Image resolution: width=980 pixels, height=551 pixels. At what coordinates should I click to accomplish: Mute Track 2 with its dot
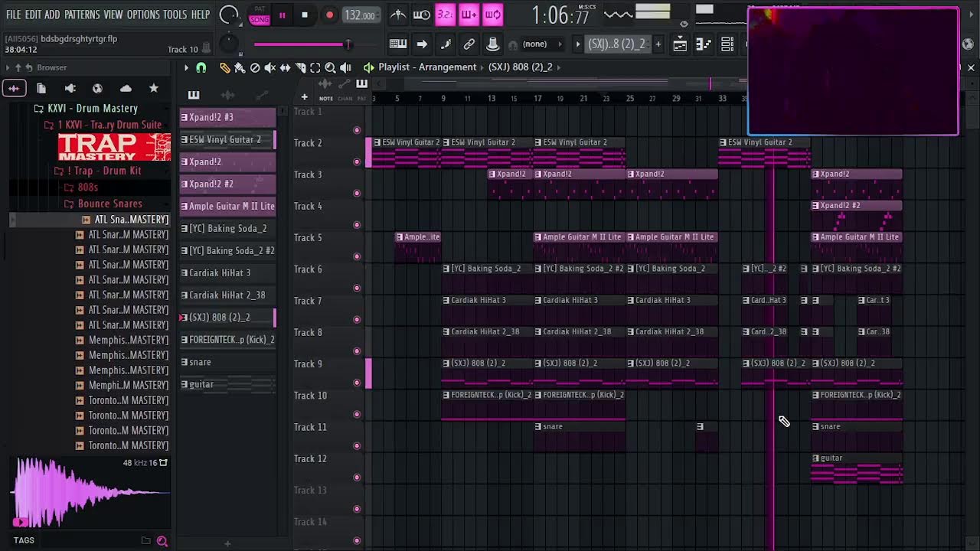(x=357, y=161)
